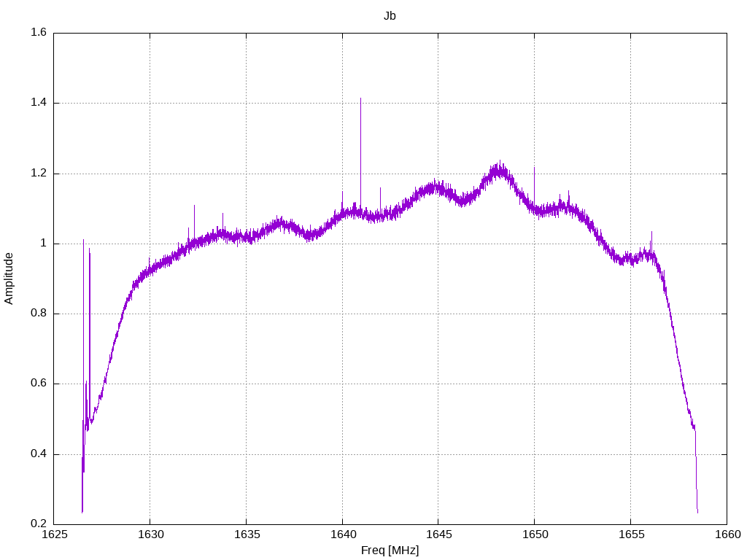
Task: Click the x-axis tick label '1645'
Action: pos(438,534)
